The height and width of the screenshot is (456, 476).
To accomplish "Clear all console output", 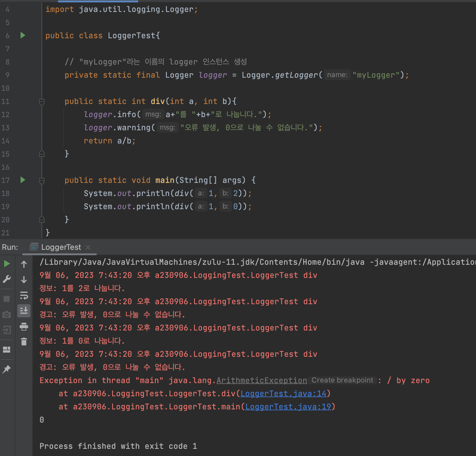I will 24,342.
